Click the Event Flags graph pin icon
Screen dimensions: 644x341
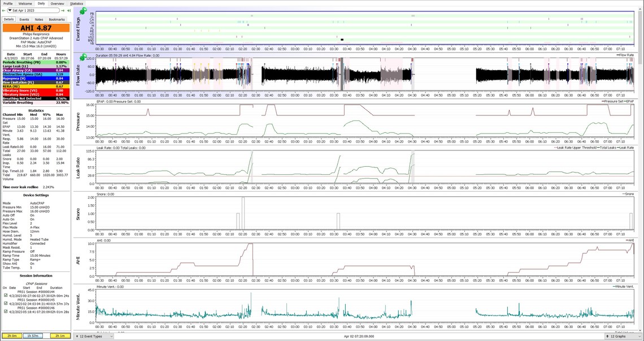83,11
